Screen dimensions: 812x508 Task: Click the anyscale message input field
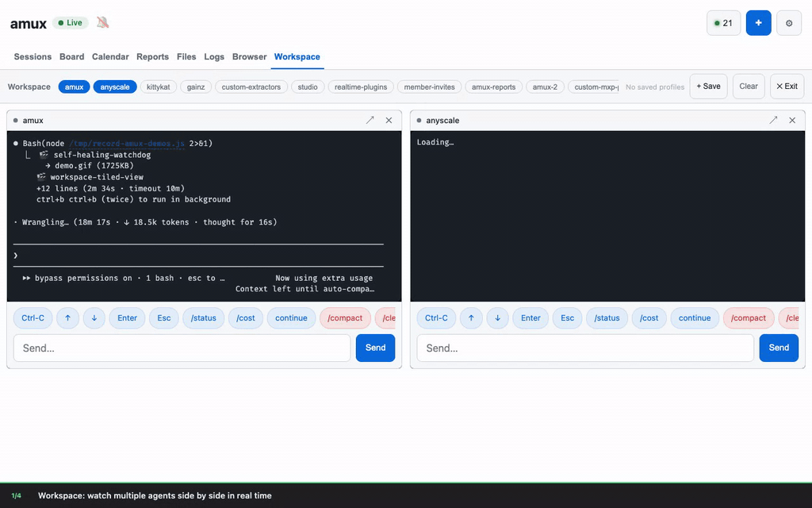[585, 348]
